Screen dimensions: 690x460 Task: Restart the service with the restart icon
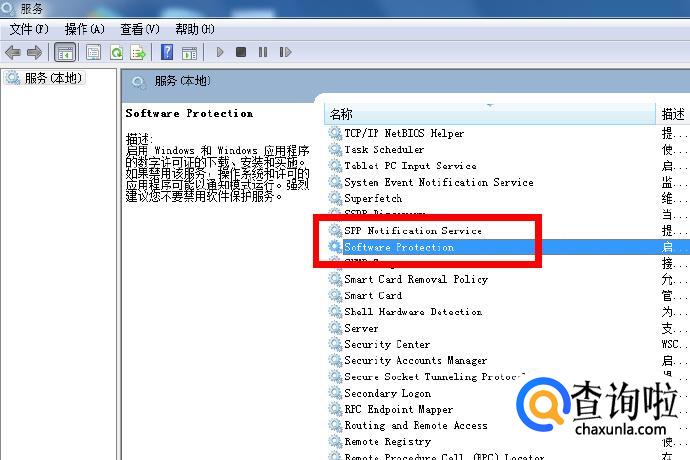pos(285,52)
